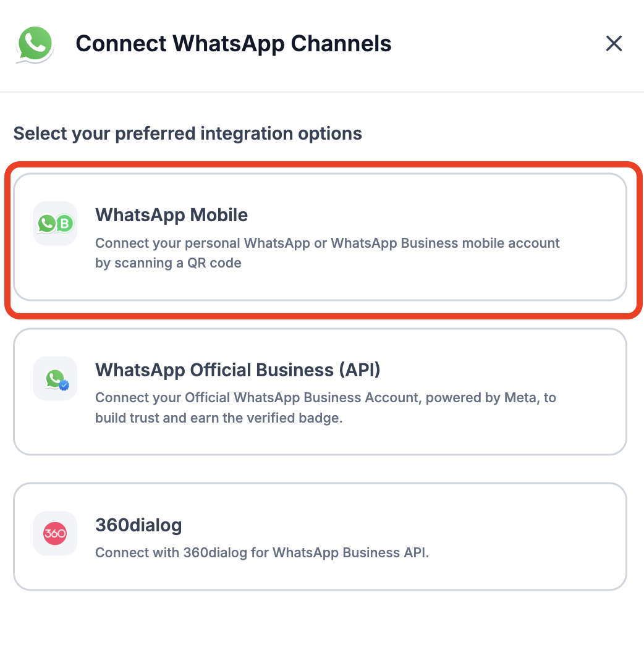
Task: Click the 'WhatsApp Official Business (API)' title
Action: 237,370
